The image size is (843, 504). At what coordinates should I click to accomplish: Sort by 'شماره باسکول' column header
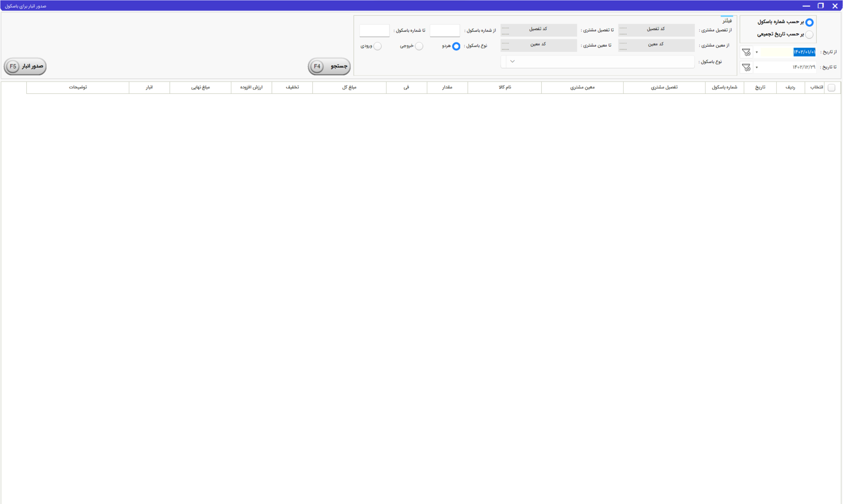[x=724, y=87]
